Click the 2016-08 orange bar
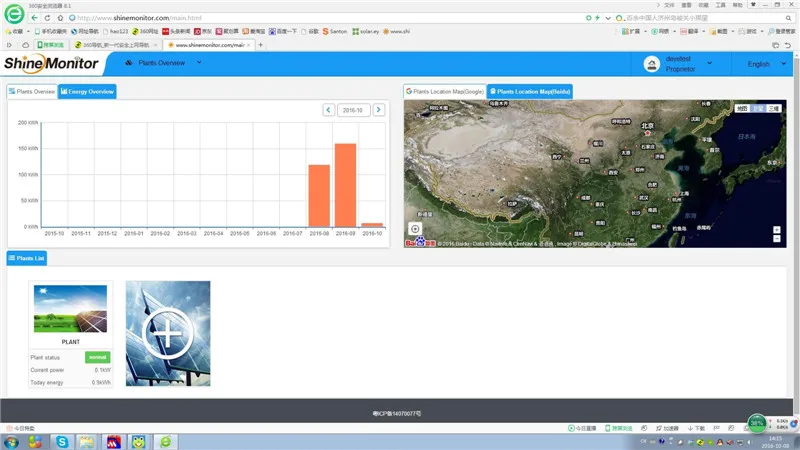The image size is (800, 450). tap(319, 196)
